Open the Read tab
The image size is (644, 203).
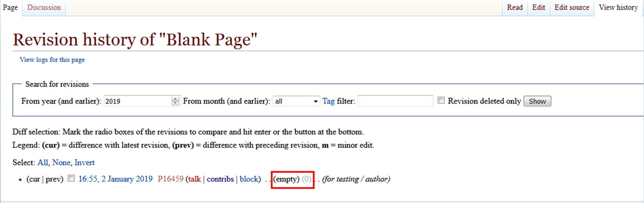514,7
